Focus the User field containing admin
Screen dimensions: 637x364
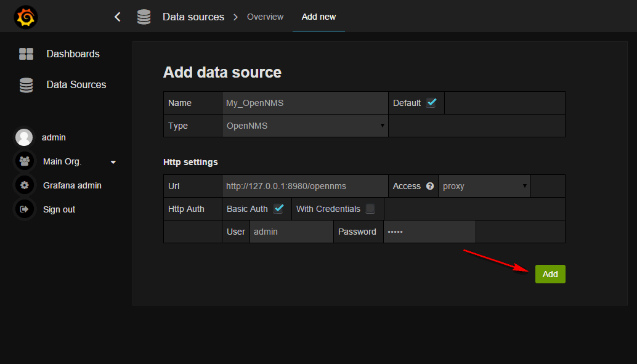[x=291, y=232]
